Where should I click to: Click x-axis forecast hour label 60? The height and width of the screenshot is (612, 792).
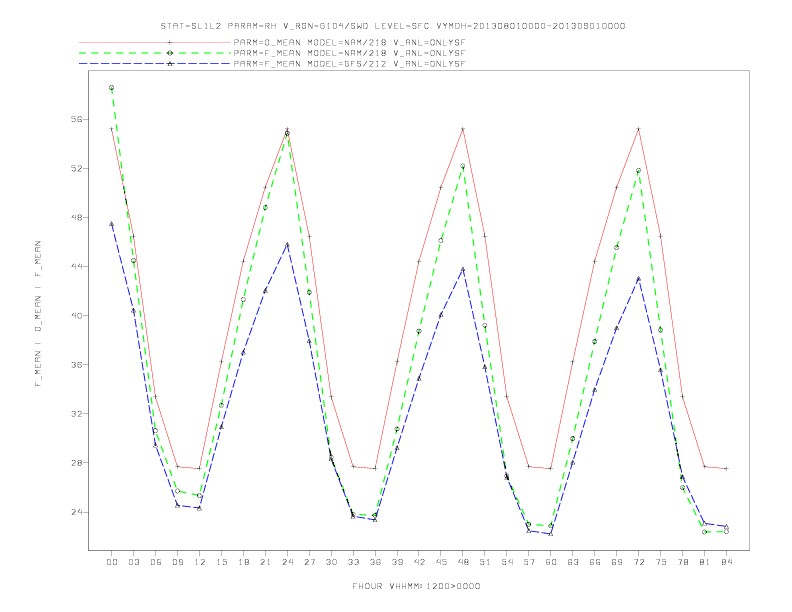(x=551, y=562)
